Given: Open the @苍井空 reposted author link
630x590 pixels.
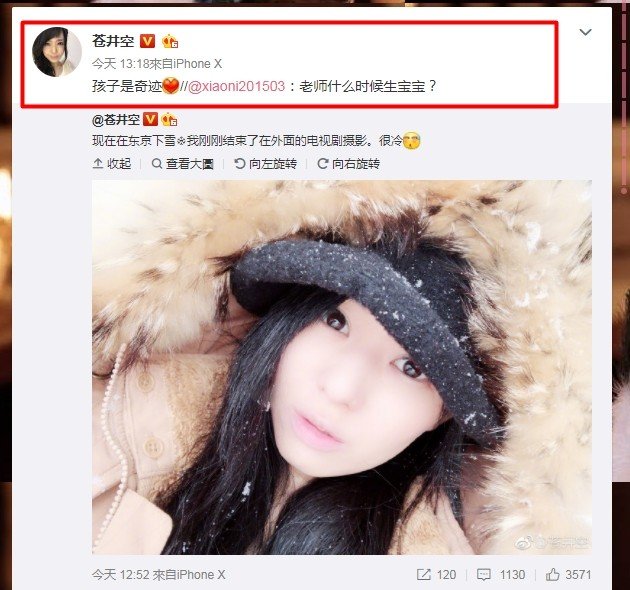Looking at the screenshot, I should click(x=116, y=120).
